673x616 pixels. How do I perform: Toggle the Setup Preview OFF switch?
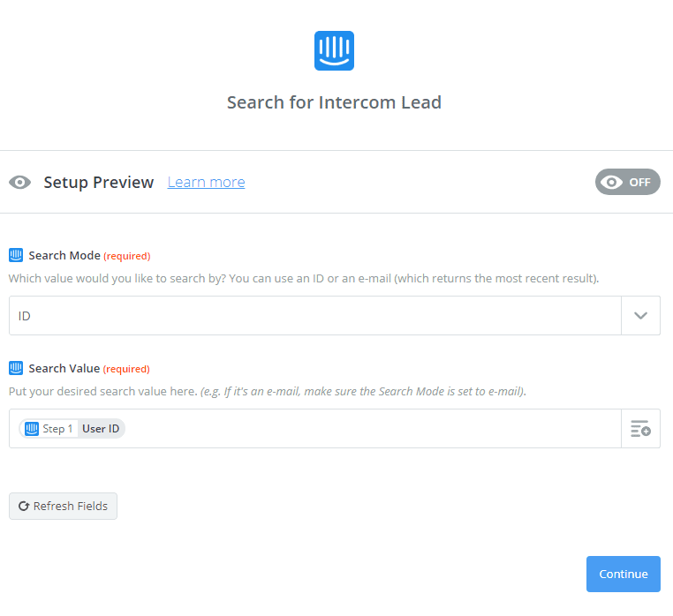(x=627, y=182)
